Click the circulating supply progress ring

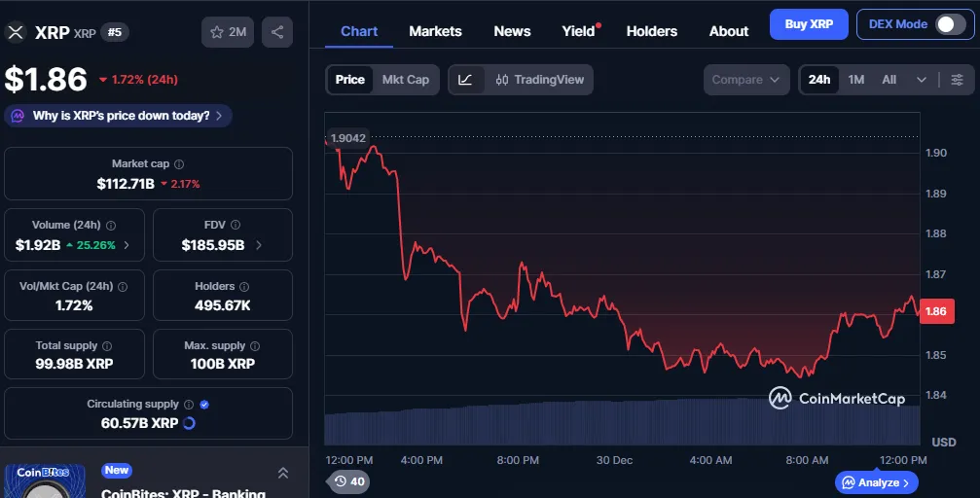pos(189,423)
